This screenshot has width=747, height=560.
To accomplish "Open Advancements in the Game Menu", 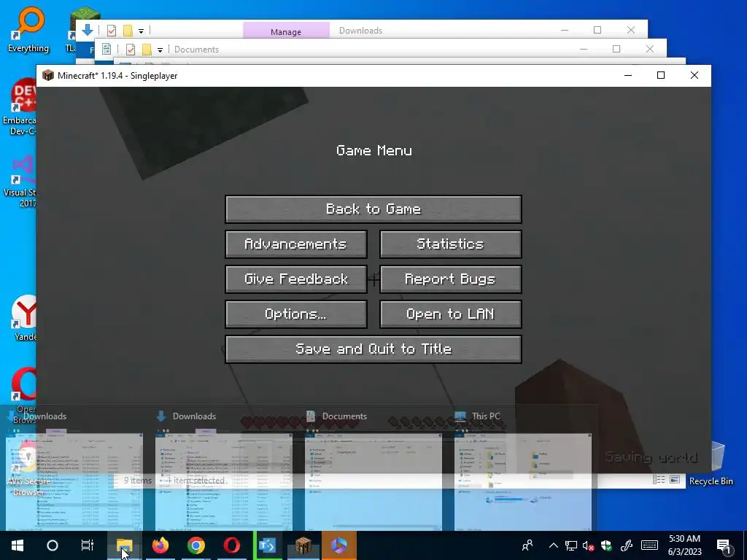I will point(296,244).
